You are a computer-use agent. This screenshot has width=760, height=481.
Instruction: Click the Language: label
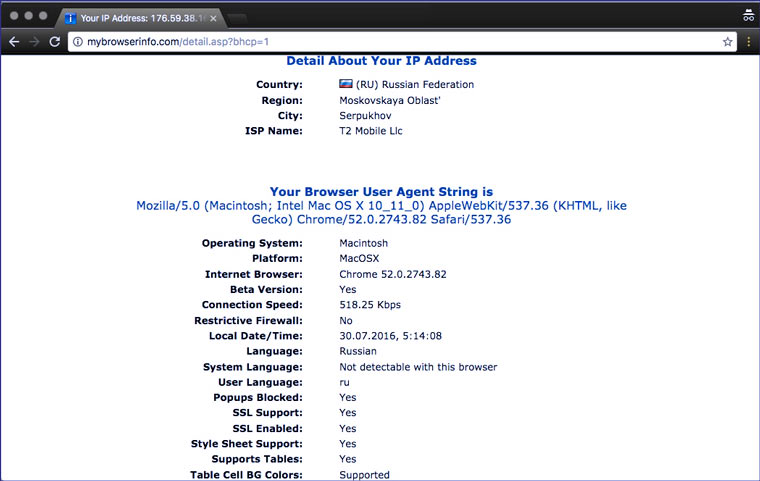274,351
